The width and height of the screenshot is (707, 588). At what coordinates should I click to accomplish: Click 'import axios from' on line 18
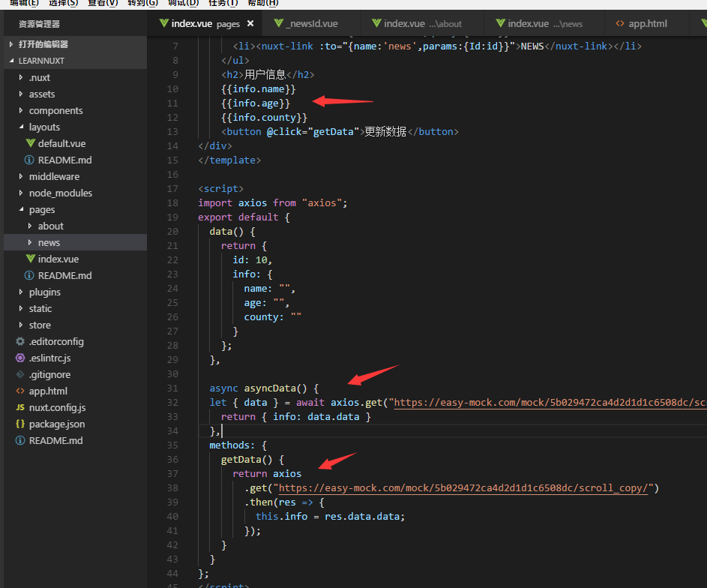coord(247,203)
